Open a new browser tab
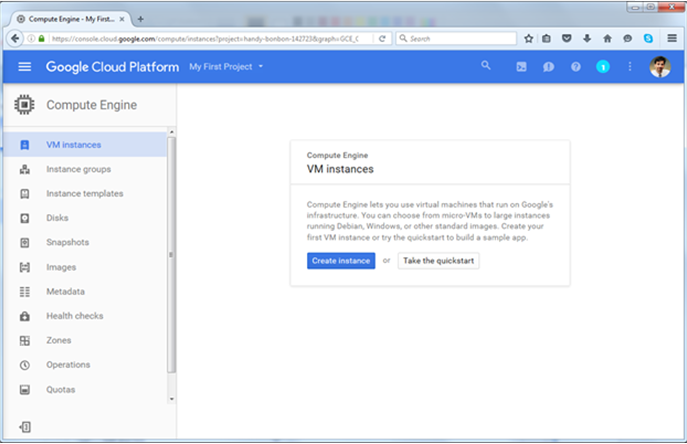The height and width of the screenshot is (444, 687). click(x=140, y=19)
